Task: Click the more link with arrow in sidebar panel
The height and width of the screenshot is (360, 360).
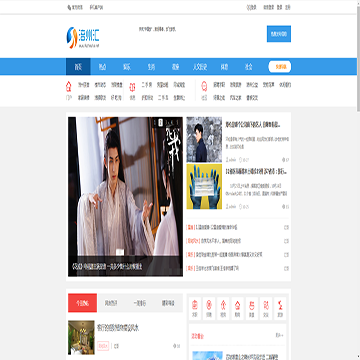Action: [x=279, y=335]
